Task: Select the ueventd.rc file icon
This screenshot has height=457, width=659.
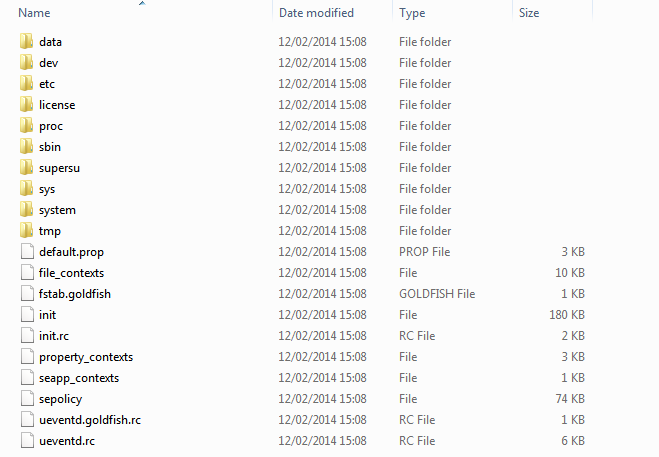Action: click(x=26, y=441)
